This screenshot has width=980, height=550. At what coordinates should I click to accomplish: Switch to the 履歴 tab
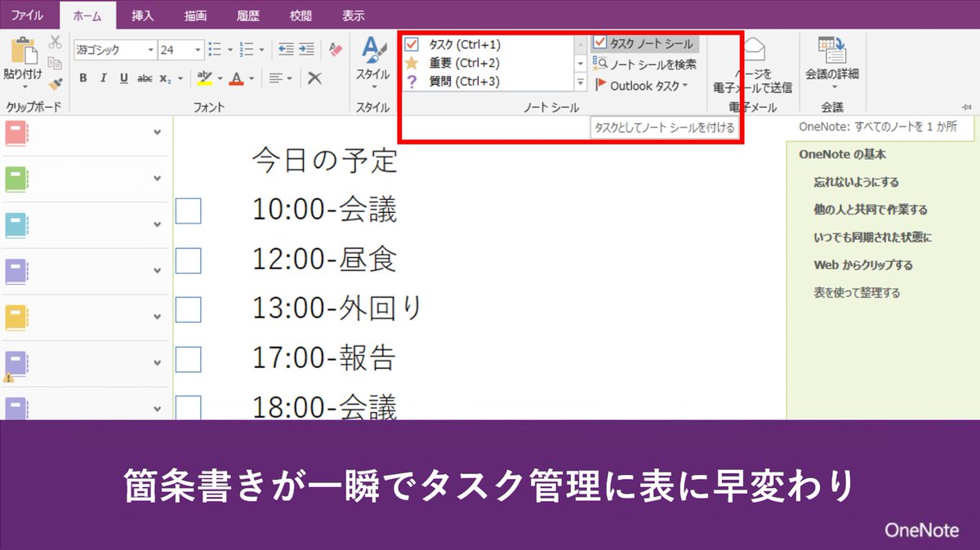248,15
